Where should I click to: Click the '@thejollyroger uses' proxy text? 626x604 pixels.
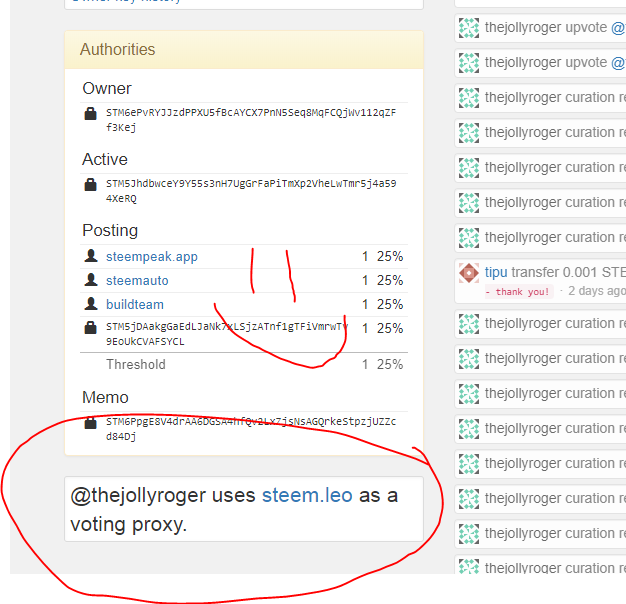(163, 495)
